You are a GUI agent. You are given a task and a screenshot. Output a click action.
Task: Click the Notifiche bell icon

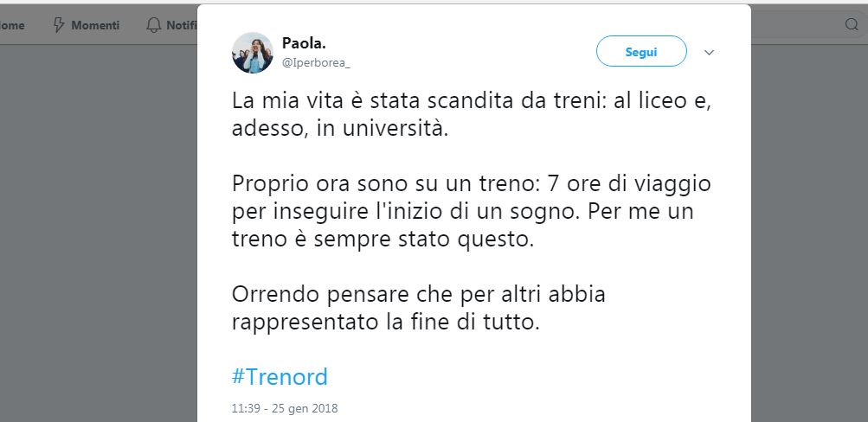click(x=153, y=25)
